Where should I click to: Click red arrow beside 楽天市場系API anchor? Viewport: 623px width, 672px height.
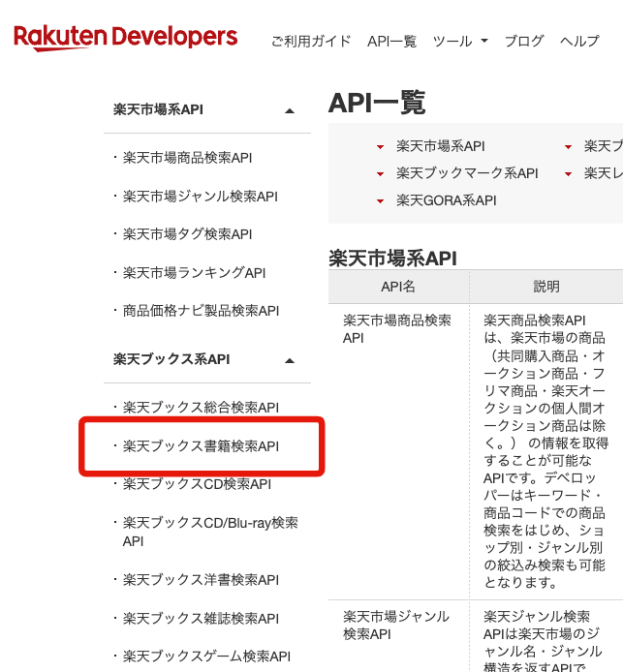point(380,147)
